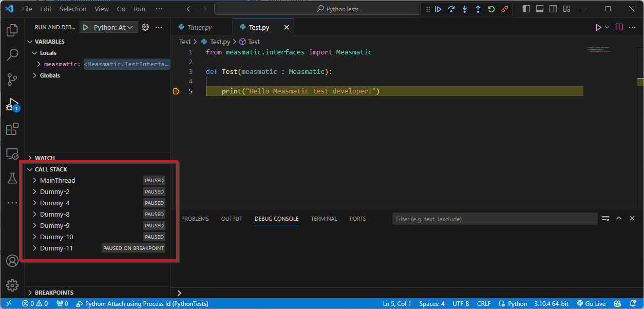Screen dimensions: 644x309
Task: Open run options dropdown beside editor play
Action: coord(607,27)
